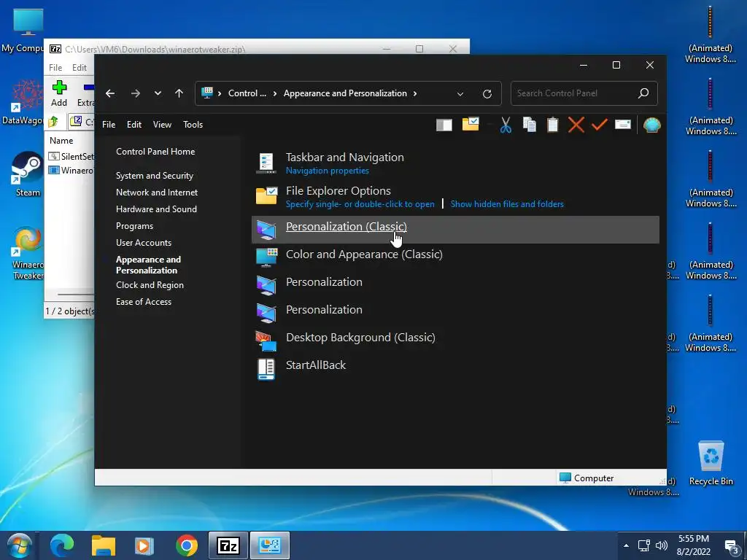This screenshot has width=747, height=560.
Task: Click the Cut scissors toolbar icon
Action: pos(506,125)
